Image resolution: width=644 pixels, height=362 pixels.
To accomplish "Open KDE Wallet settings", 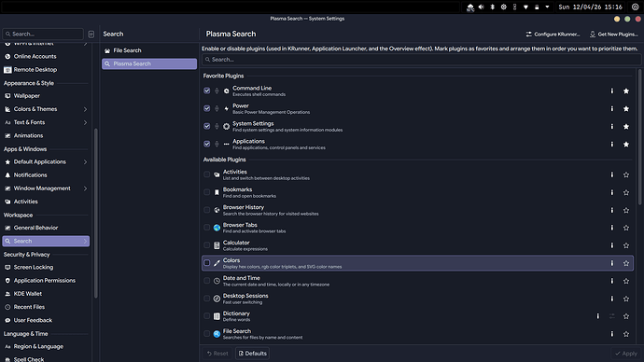I will click(46, 294).
